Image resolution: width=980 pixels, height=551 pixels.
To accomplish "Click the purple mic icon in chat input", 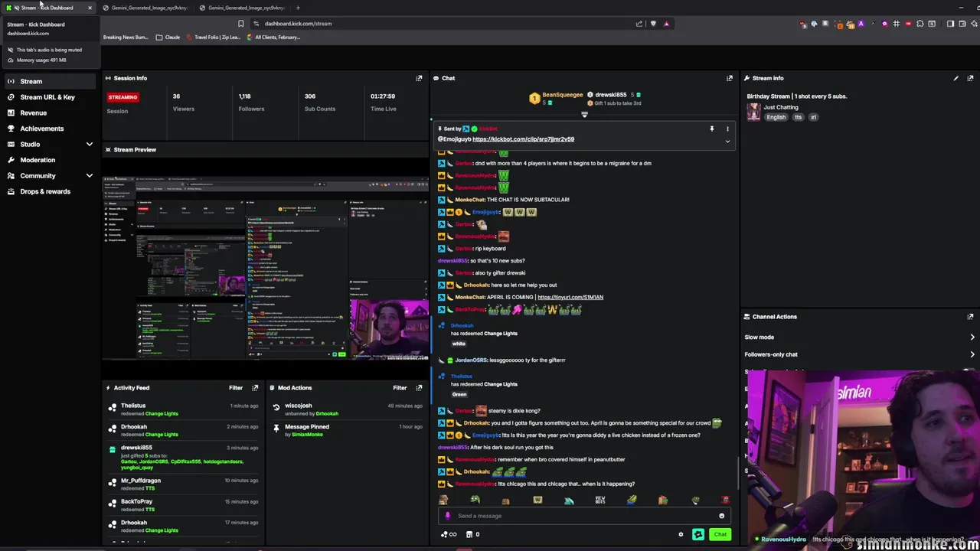I will click(448, 516).
